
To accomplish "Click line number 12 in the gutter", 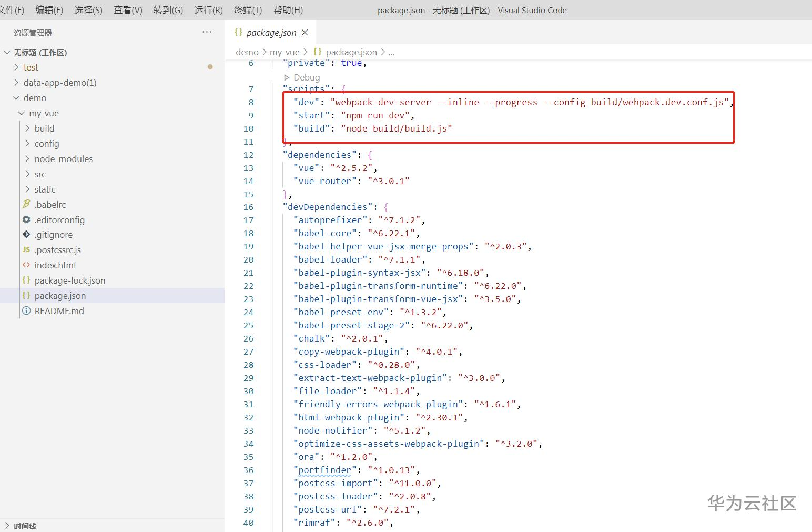I will (x=248, y=155).
